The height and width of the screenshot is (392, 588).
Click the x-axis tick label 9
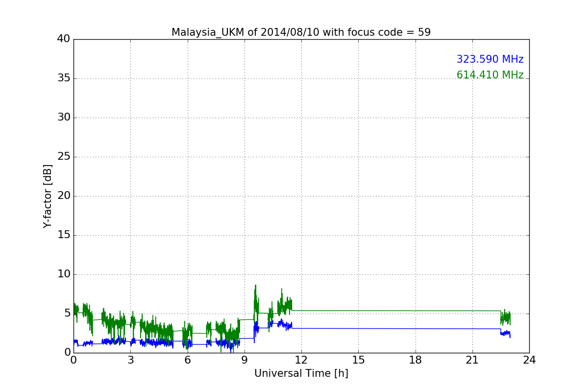tap(245, 360)
